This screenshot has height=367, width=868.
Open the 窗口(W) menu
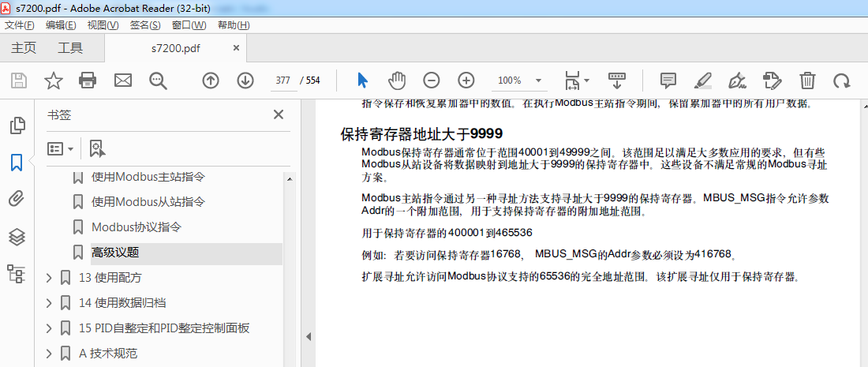point(189,25)
